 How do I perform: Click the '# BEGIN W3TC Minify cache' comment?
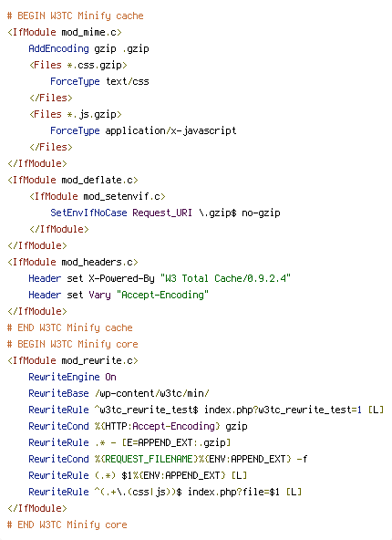(76, 16)
